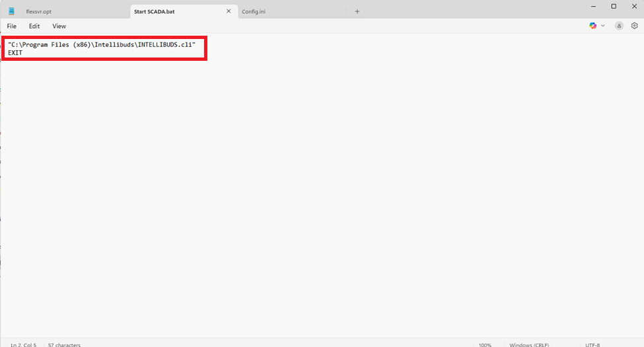
Task: Select the Start SCADA.bat tab
Action: (155, 11)
